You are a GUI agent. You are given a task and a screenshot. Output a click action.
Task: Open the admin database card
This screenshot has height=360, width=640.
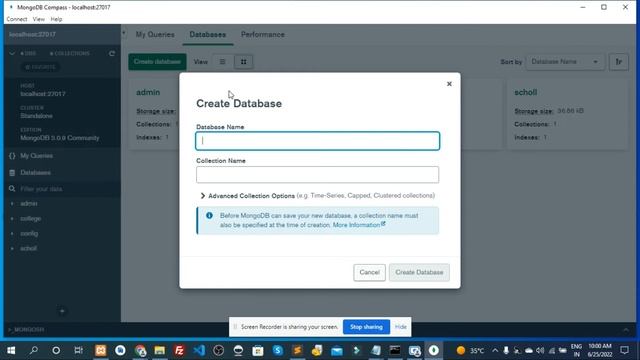pyautogui.click(x=154, y=115)
